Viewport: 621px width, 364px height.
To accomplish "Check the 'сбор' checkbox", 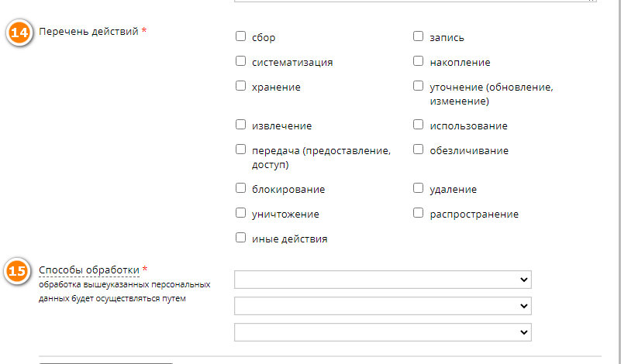I will (240, 36).
